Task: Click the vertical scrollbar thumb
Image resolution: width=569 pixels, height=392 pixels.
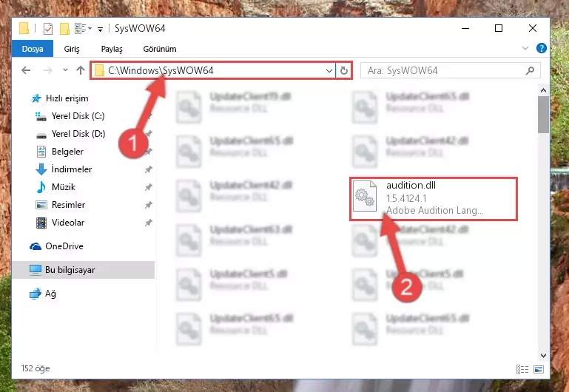Action: (543, 115)
